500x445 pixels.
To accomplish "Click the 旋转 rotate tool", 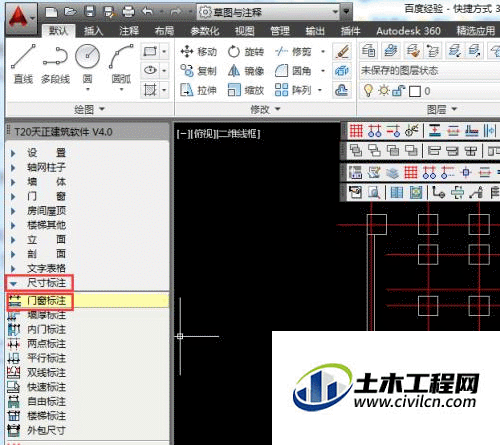I will coord(246,52).
